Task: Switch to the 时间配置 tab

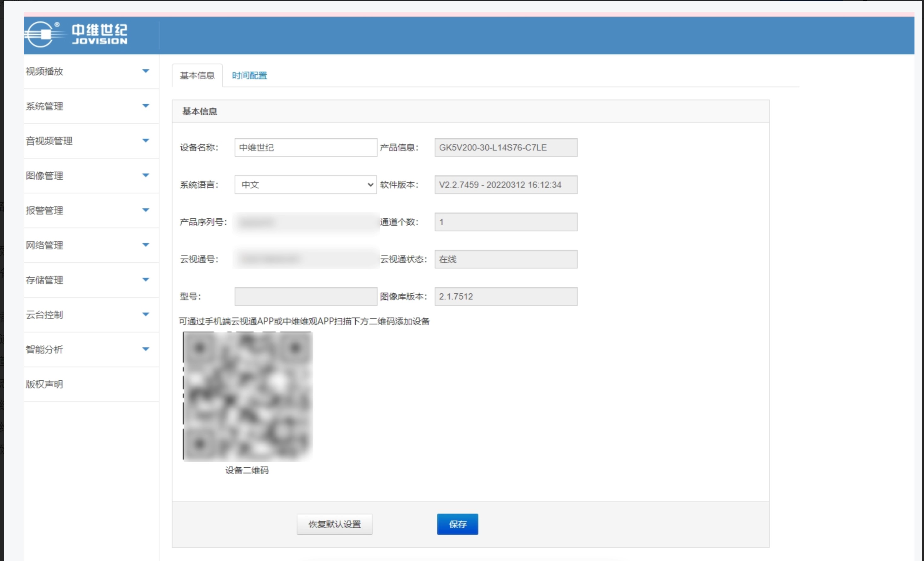Action: pos(249,75)
